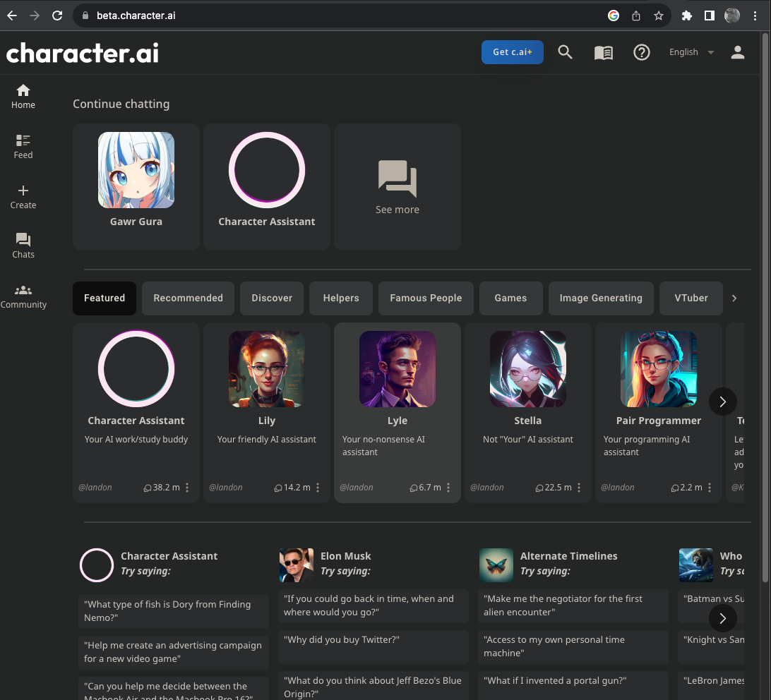Open Lyle character name link
771x700 pixels.
(398, 421)
